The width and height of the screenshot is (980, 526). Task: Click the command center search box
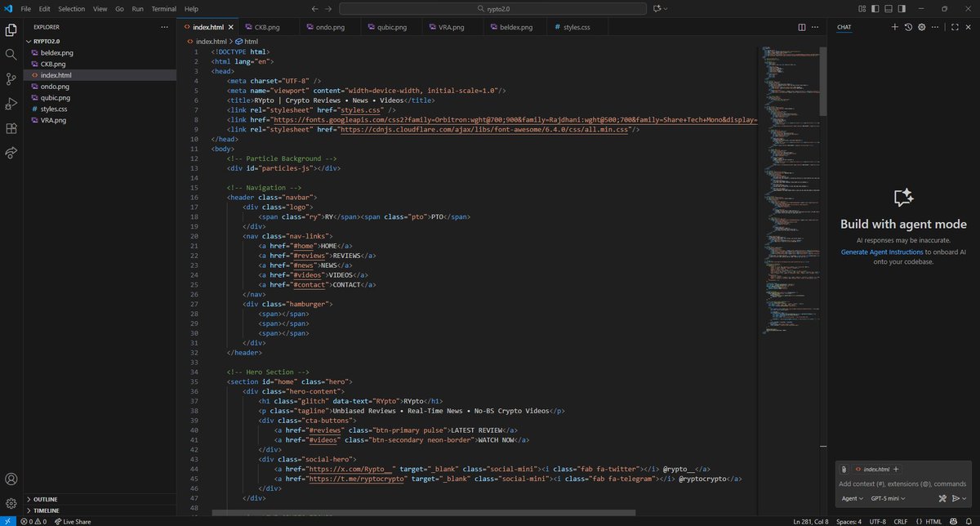click(492, 8)
